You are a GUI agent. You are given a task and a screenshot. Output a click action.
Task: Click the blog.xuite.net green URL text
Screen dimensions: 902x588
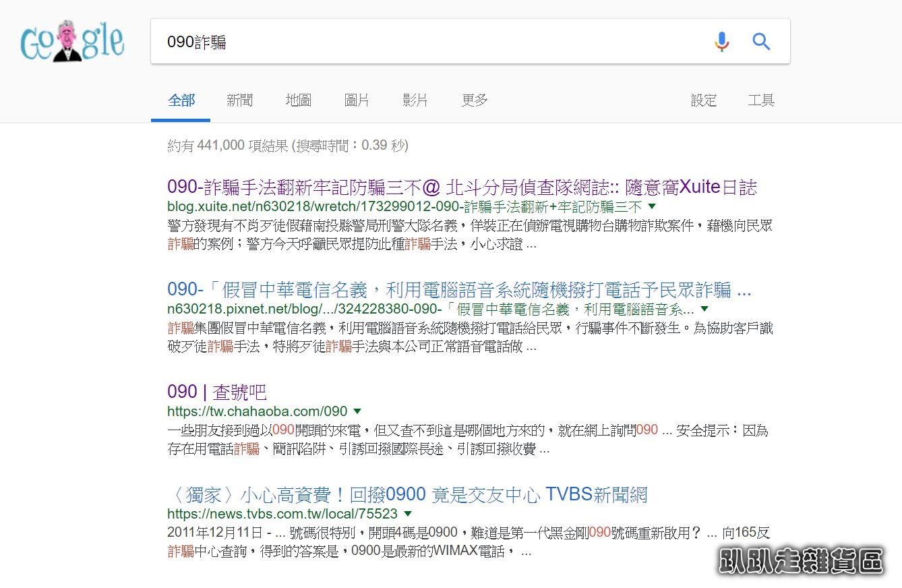pos(404,206)
